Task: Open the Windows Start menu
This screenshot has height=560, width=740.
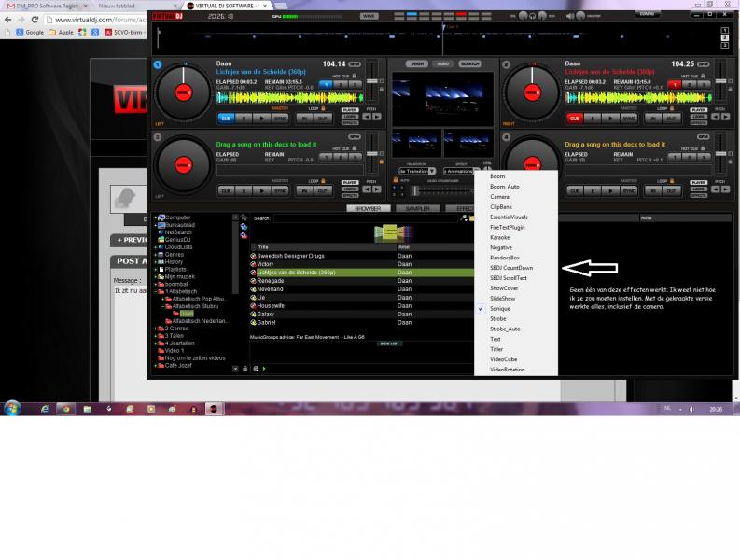Action: pyautogui.click(x=12, y=408)
